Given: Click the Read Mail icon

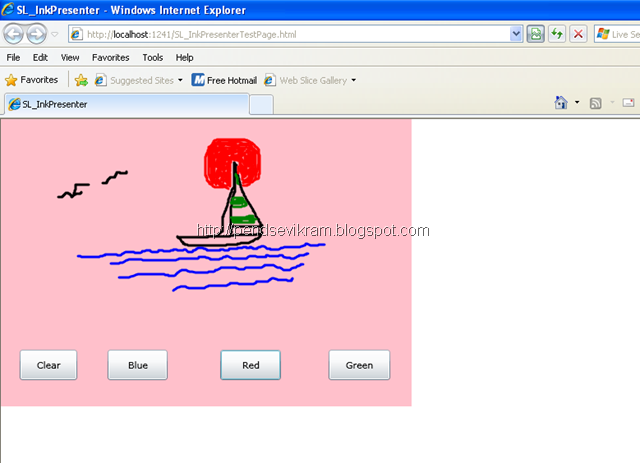Looking at the screenshot, I should [628, 102].
